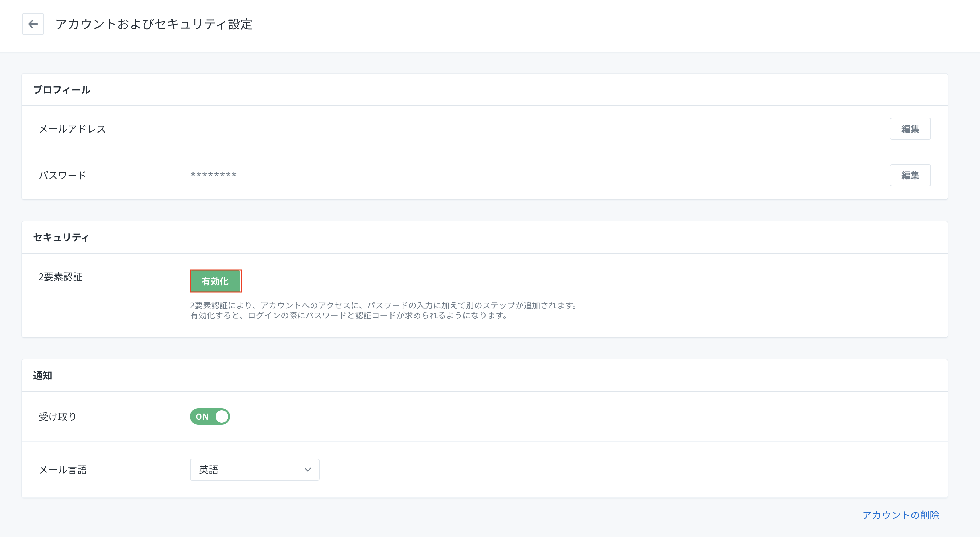
Task: Click the セキュリティ section header
Action: tap(61, 237)
